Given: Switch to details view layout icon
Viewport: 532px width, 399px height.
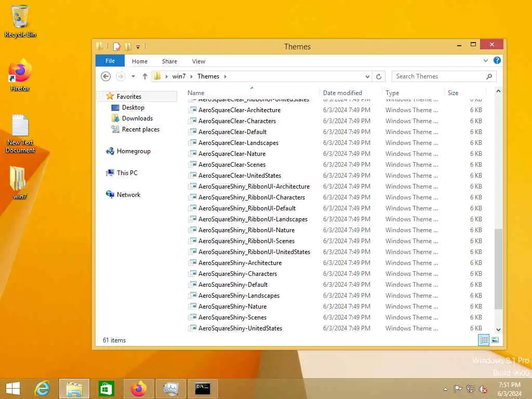Looking at the screenshot, I should [484, 340].
